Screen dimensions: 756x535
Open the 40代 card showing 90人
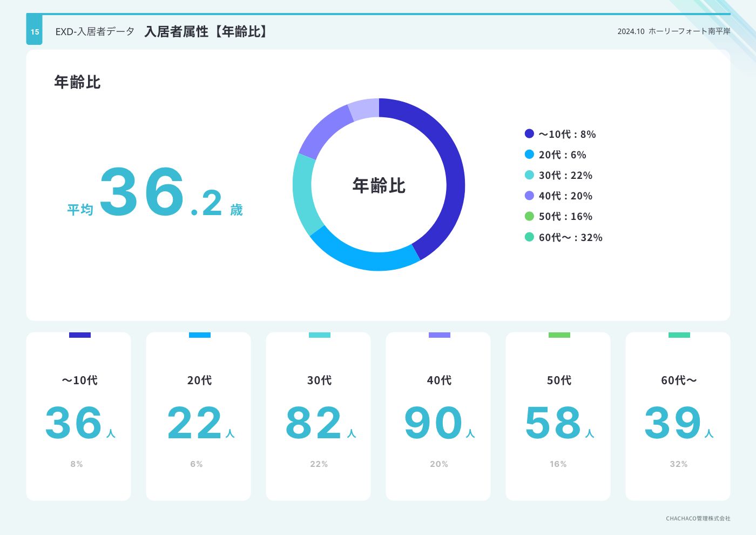click(x=438, y=416)
